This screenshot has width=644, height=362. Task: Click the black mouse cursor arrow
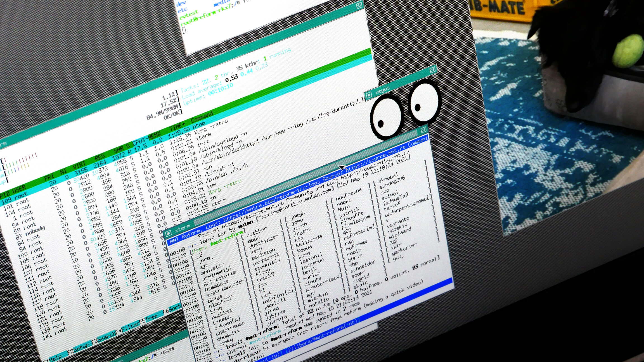coord(342,167)
